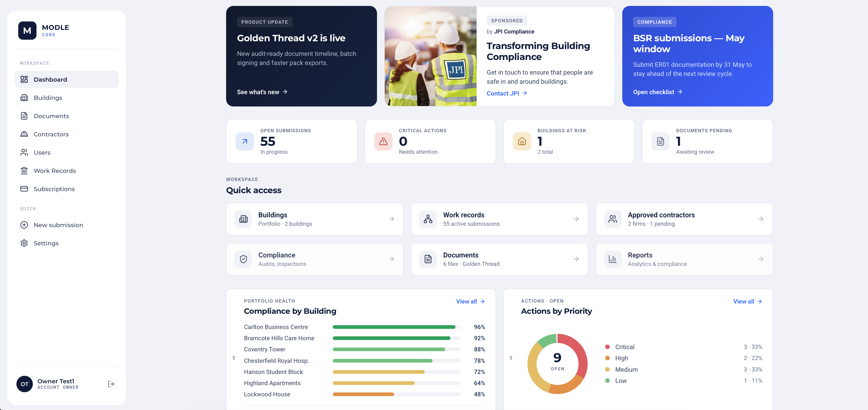Click the Medium priority legend label
This screenshot has height=410, width=868.
[626, 370]
